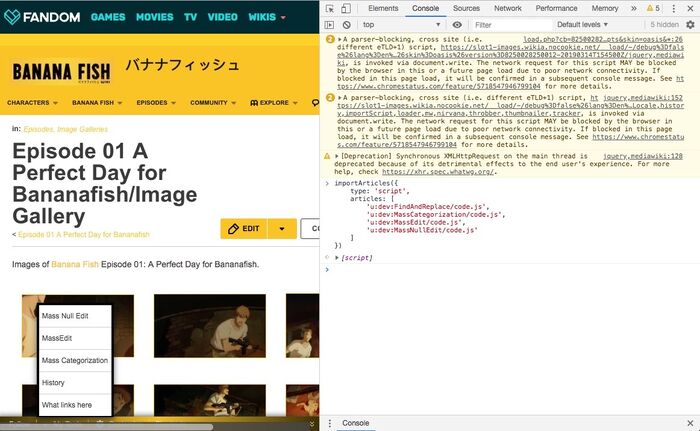Screen dimensions: 700x431
Task: Choose MassEdit menu entry
Action: (x=75, y=338)
